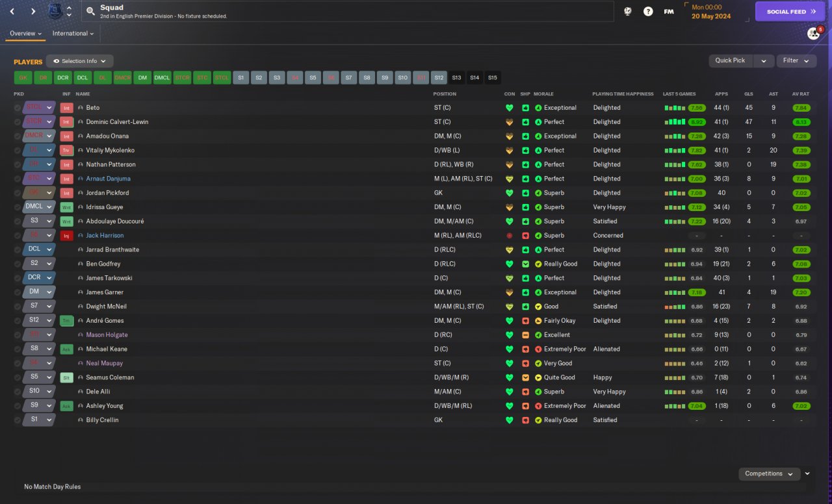Image resolution: width=832 pixels, height=504 pixels.
Task: Open Billy Crellin's S1 position dropdown
Action: (39, 420)
